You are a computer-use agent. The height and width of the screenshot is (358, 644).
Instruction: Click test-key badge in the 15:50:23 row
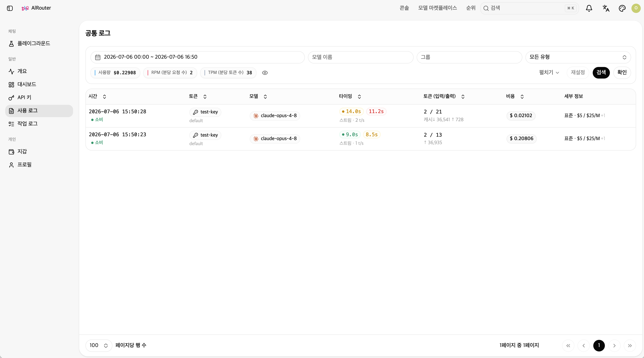pyautogui.click(x=205, y=135)
